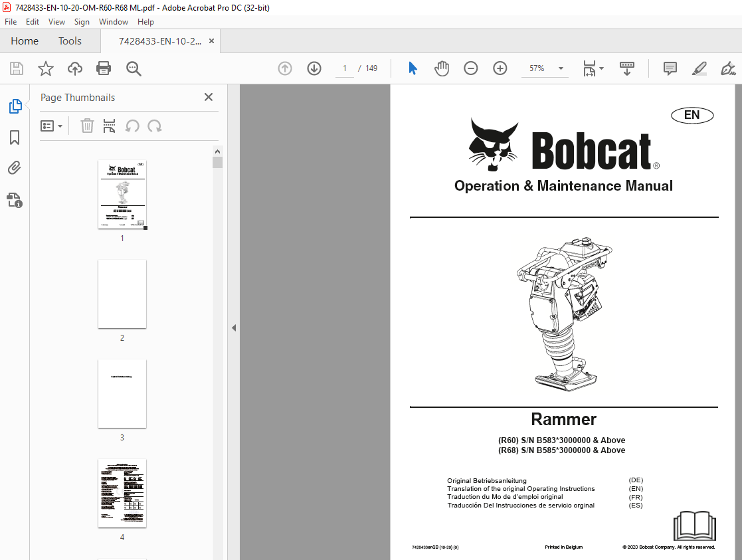Zoom in with plus button
742x560 pixels.
(500, 68)
